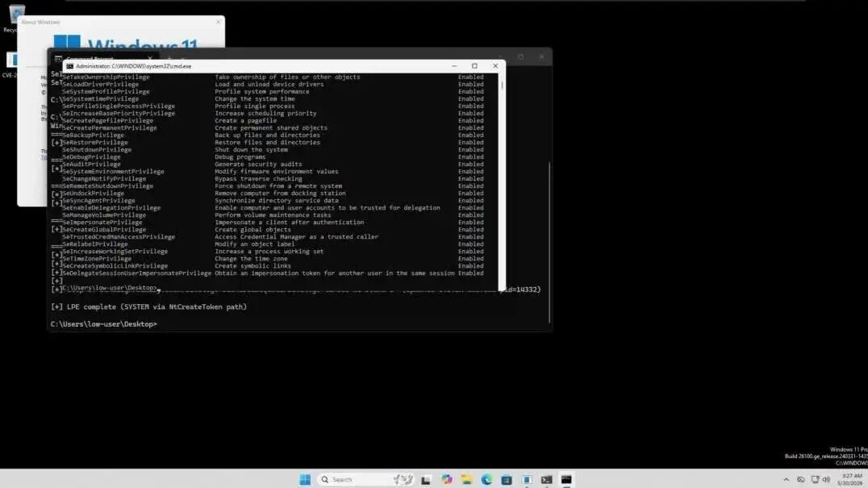The image size is (868, 488).
Task: Open the volume control in system tray
Action: pos(826,479)
